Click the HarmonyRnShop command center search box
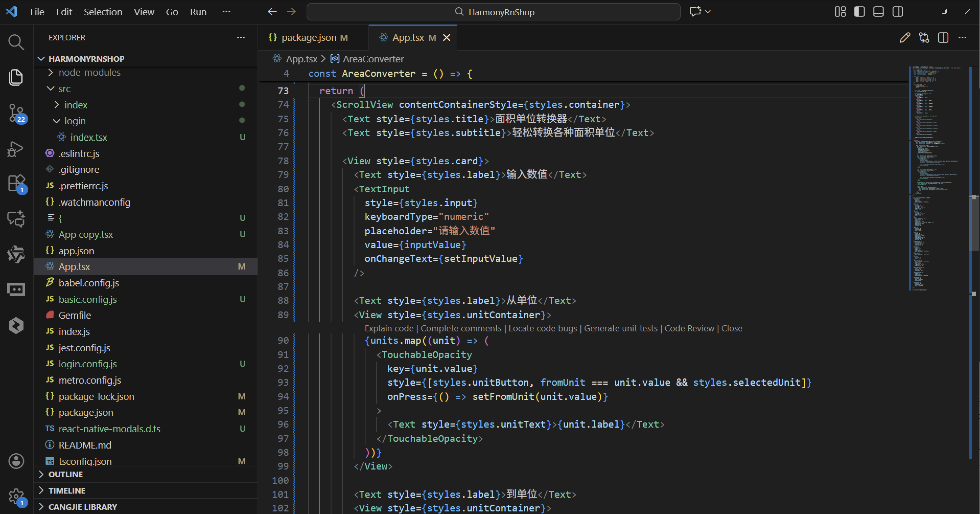 pos(493,12)
